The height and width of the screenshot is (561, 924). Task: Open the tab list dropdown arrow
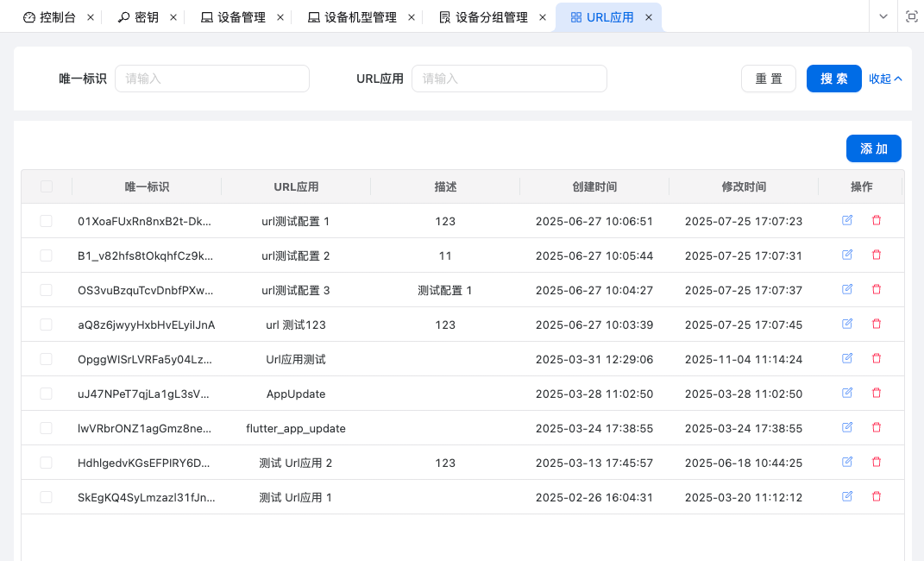click(883, 16)
